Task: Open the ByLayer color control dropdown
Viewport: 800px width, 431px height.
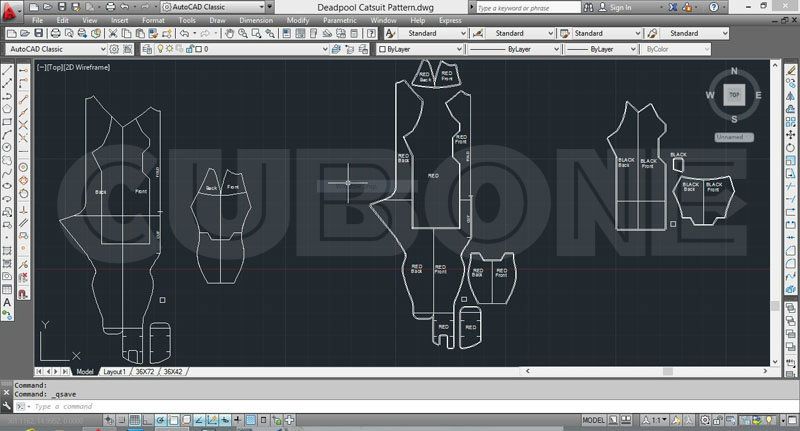Action: pyautogui.click(x=420, y=49)
